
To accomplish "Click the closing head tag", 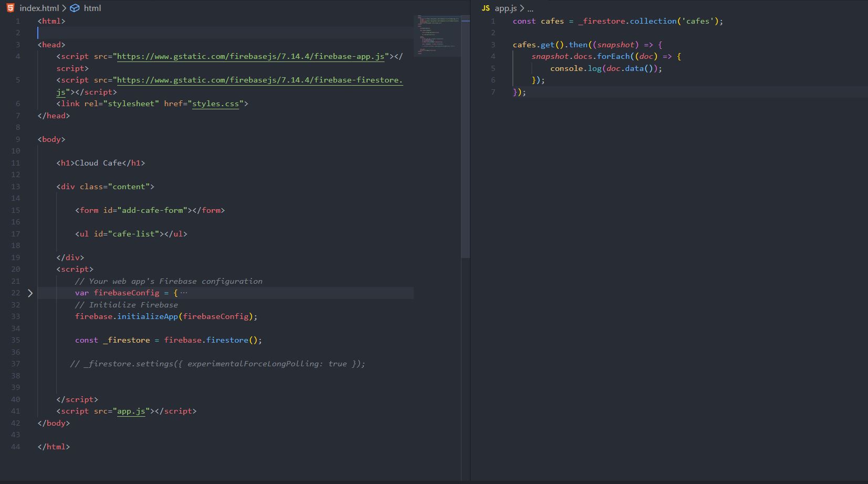I will [54, 116].
